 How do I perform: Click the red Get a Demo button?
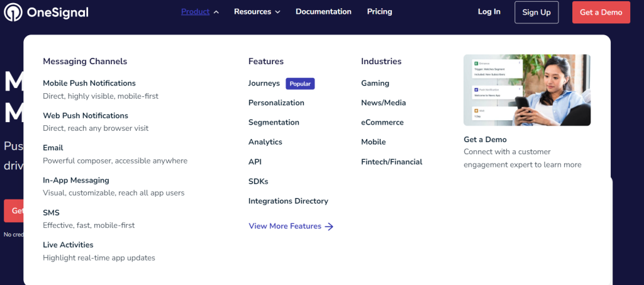pyautogui.click(x=601, y=13)
